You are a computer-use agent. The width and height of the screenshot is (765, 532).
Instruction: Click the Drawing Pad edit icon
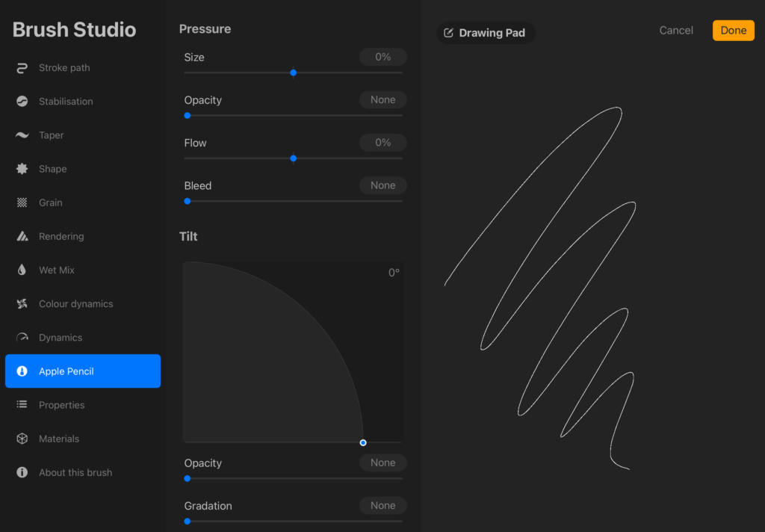[x=448, y=33]
